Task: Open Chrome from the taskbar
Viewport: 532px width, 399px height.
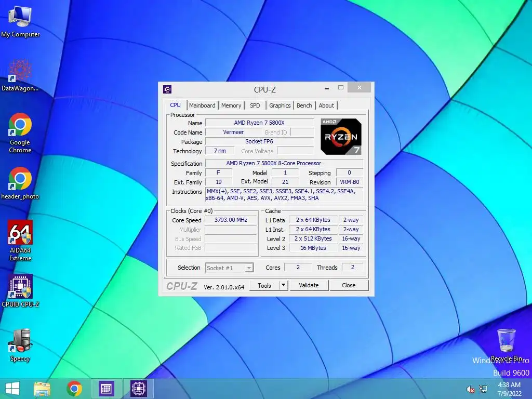Action: click(74, 389)
